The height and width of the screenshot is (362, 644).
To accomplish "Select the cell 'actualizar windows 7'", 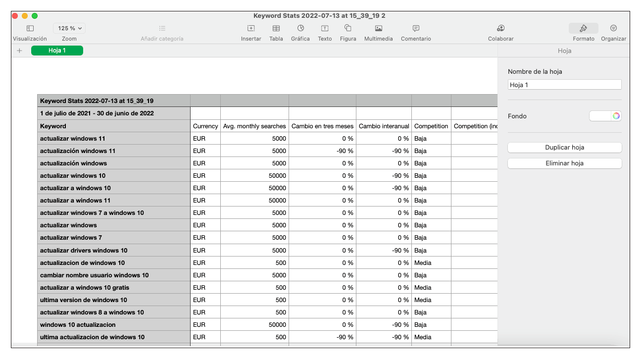I will 114,238.
